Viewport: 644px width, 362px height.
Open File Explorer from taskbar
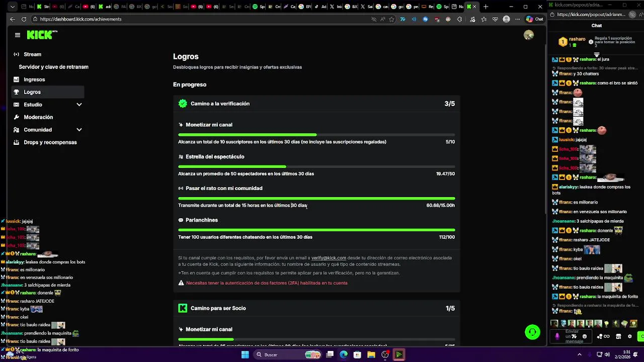point(371,354)
